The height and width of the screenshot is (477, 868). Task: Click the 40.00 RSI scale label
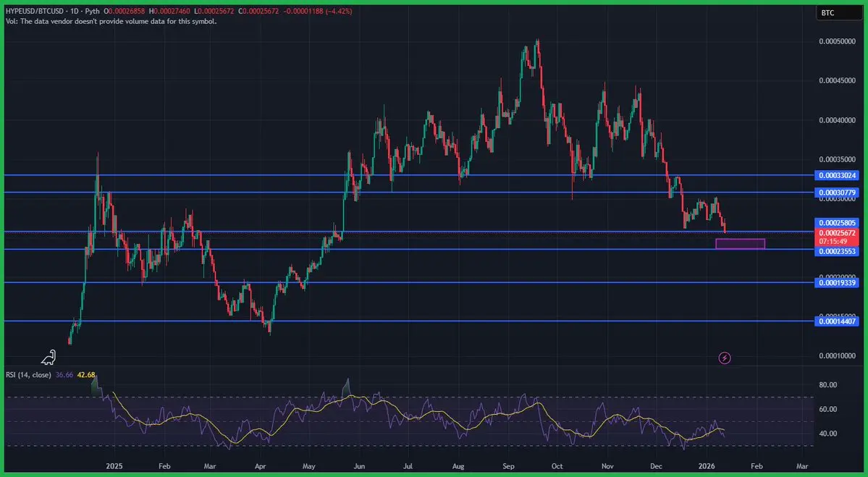[x=828, y=434]
